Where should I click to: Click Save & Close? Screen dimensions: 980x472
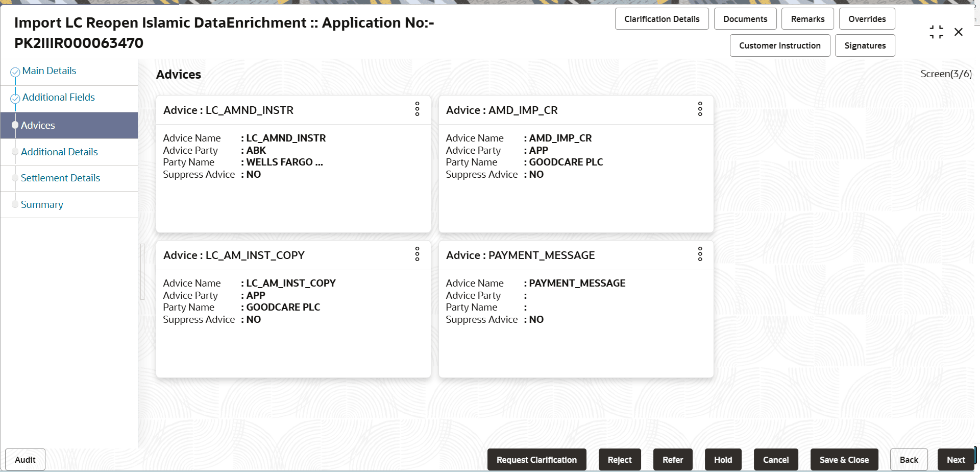tap(844, 460)
